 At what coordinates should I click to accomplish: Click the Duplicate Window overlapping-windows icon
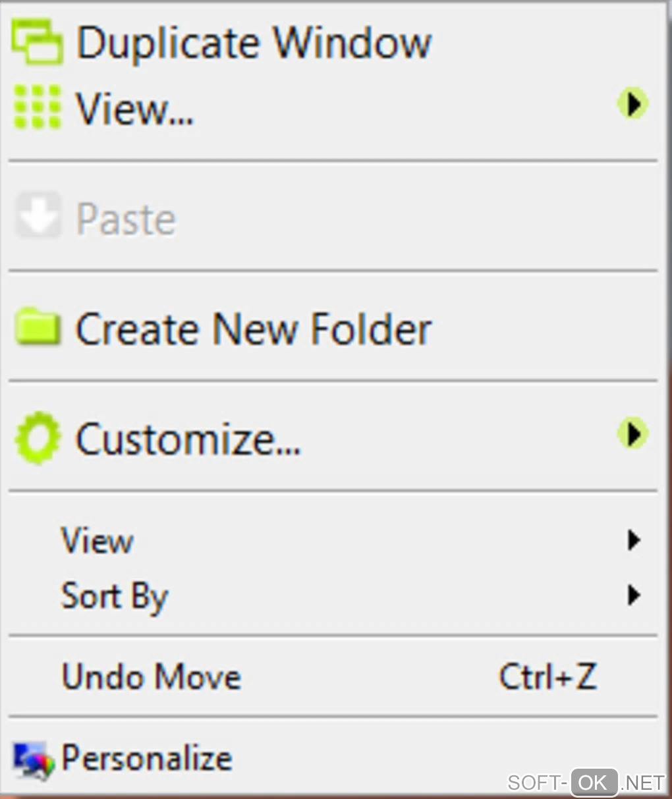(x=37, y=42)
